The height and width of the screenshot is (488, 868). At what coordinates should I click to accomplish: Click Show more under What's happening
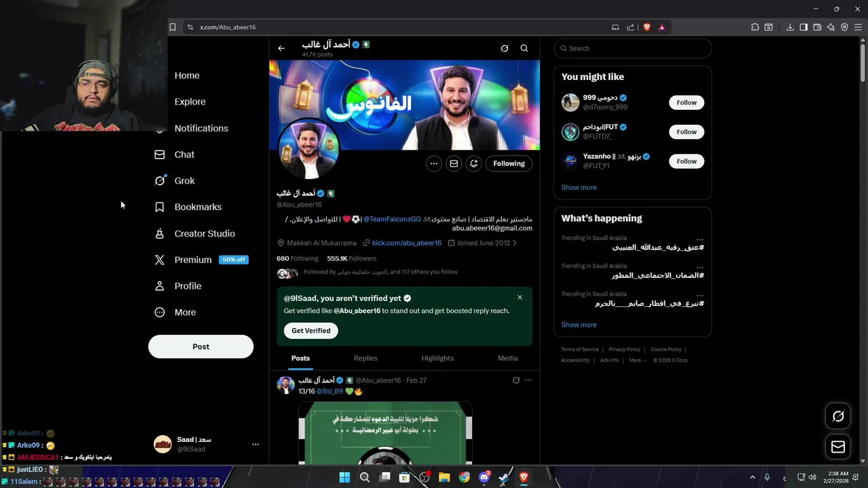tap(579, 325)
